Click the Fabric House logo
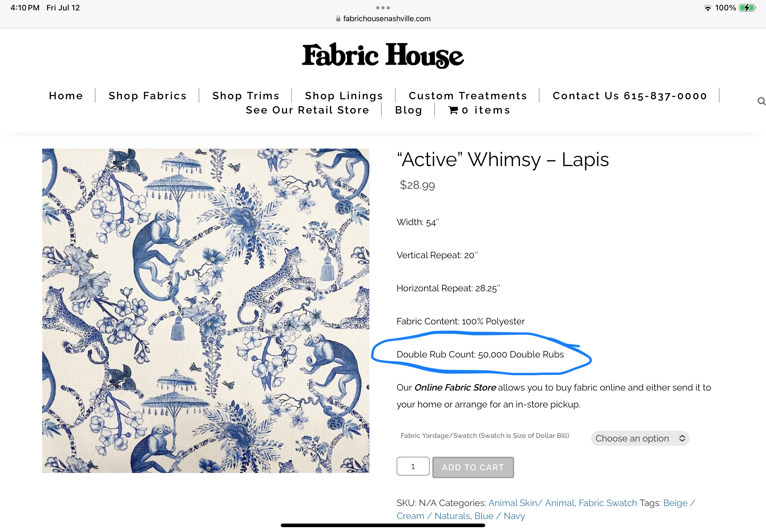This screenshot has width=766, height=532. [x=383, y=56]
